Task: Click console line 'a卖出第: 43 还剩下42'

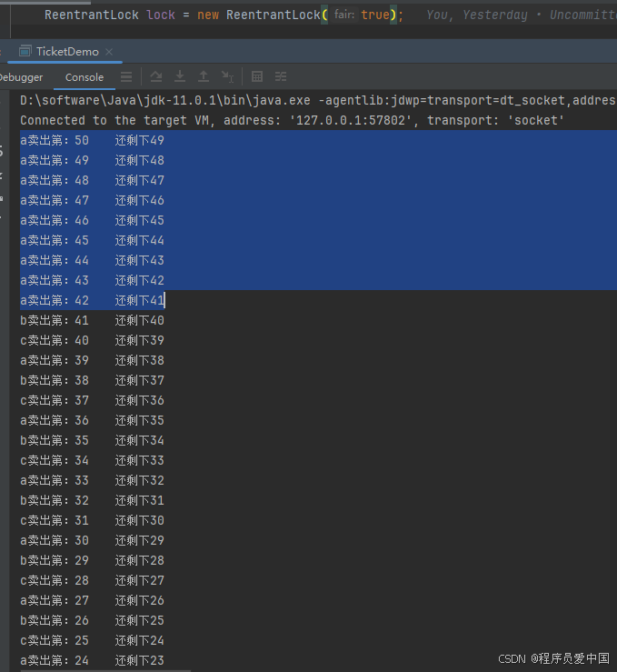Action: [x=92, y=280]
